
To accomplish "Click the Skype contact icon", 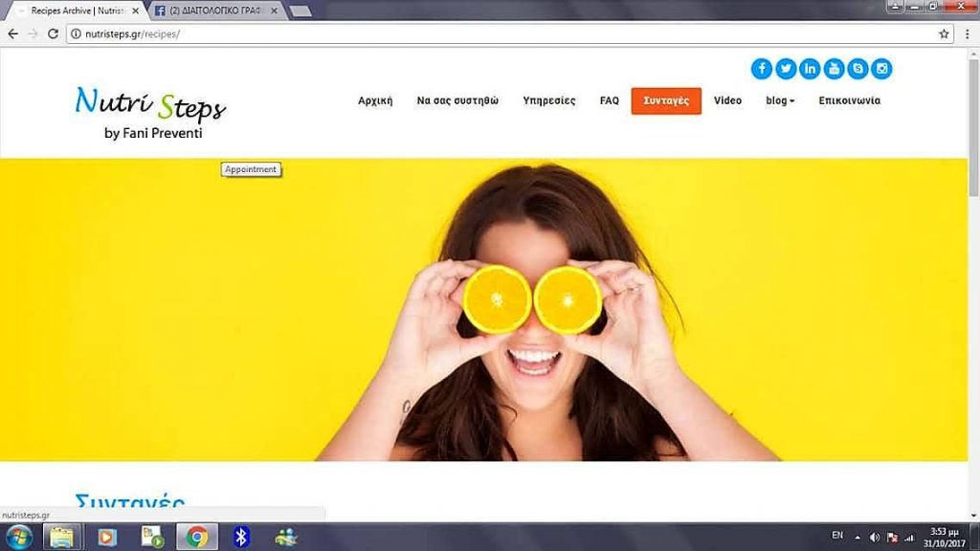I will (857, 69).
